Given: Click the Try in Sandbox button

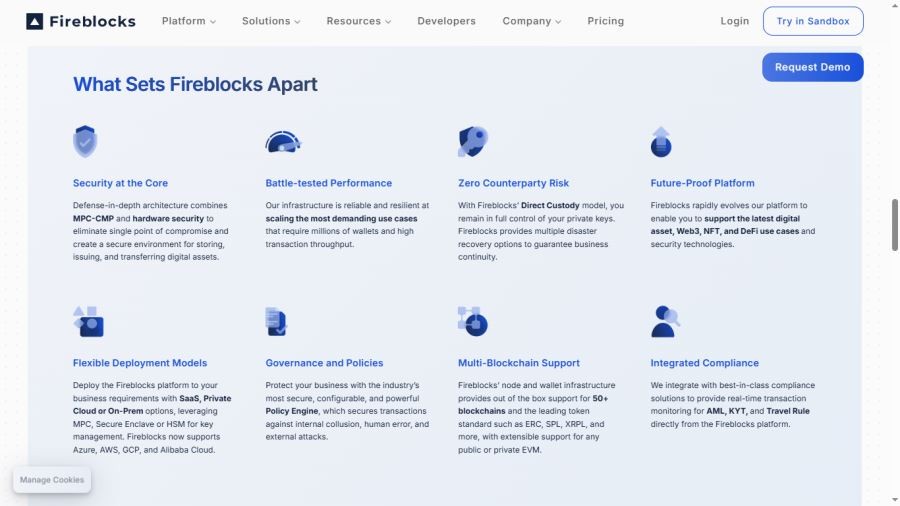Looking at the screenshot, I should tap(813, 21).
